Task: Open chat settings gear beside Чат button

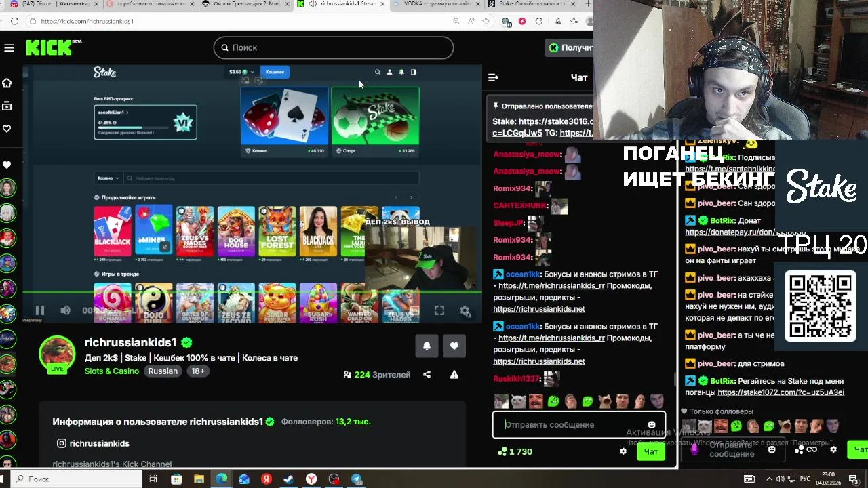Action: (x=623, y=451)
